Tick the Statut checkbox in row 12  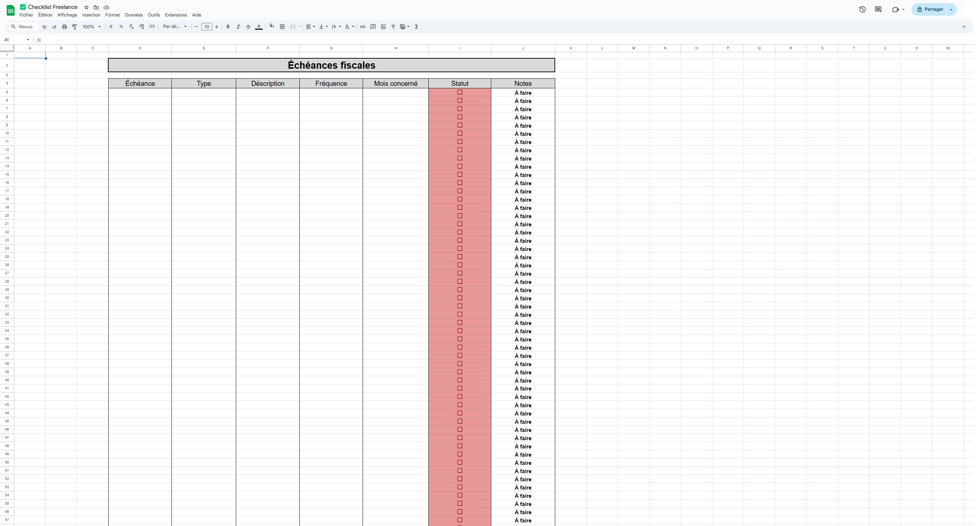[459, 150]
